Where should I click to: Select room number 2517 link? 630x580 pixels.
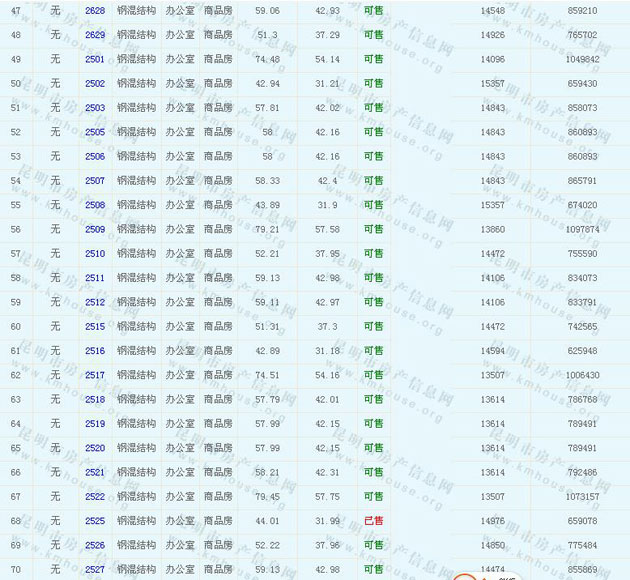click(95, 375)
